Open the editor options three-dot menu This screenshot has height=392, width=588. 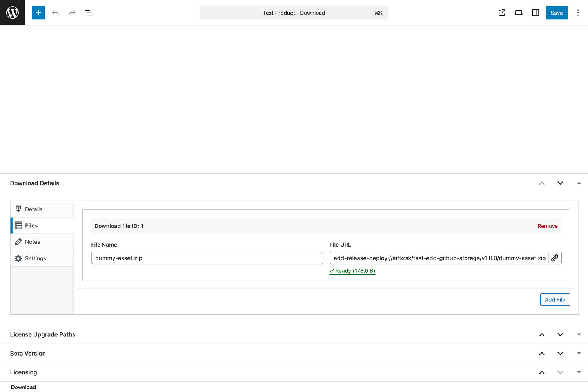click(x=578, y=13)
